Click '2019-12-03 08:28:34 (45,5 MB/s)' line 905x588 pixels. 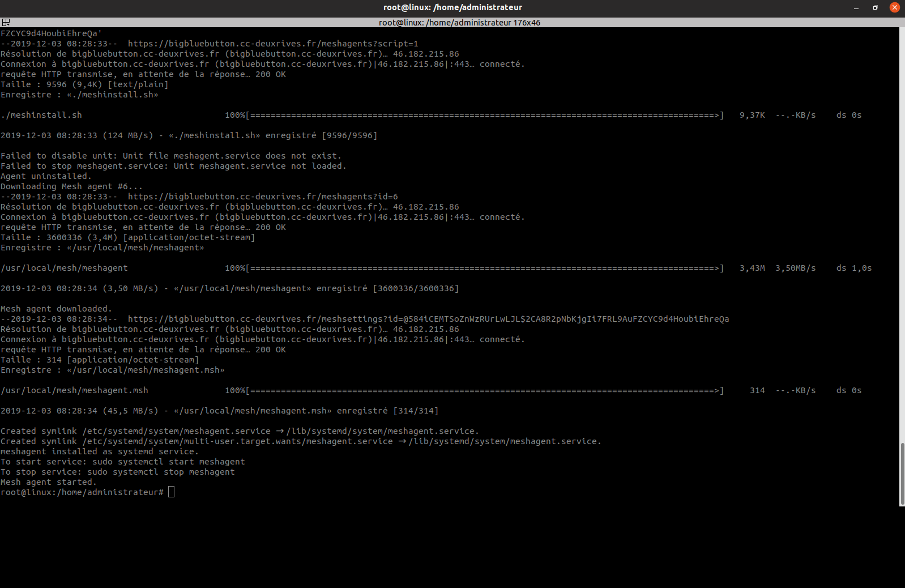coord(219,411)
